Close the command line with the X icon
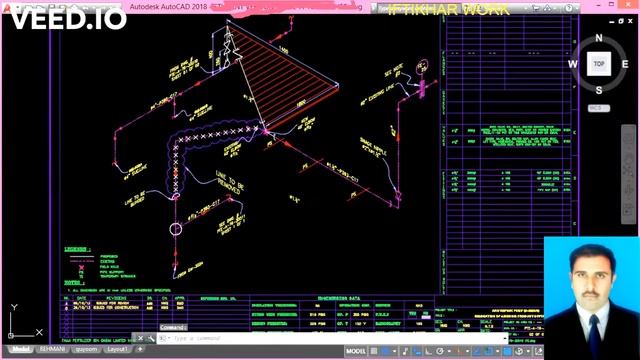The width and height of the screenshot is (640, 360). point(140,338)
